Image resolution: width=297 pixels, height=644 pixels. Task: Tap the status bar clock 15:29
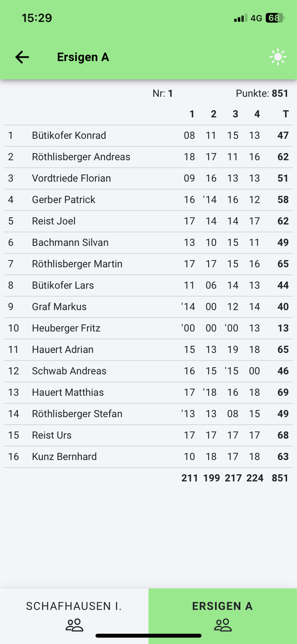click(x=37, y=18)
